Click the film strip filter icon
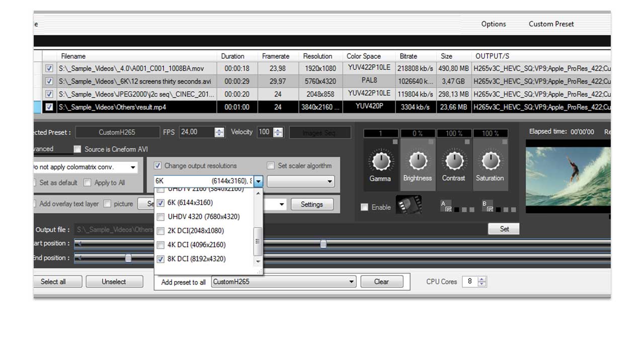Image resolution: width=644 pixels, height=362 pixels. 409,205
